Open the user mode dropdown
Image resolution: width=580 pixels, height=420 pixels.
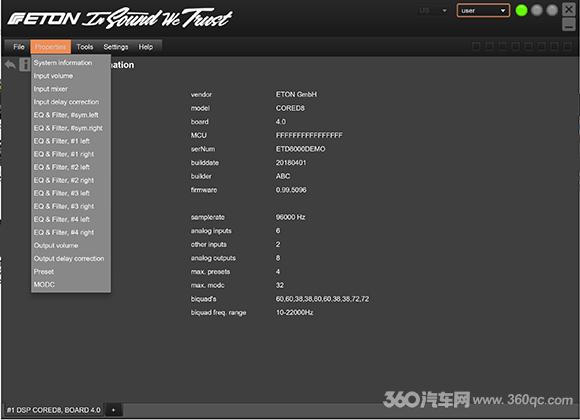point(483,11)
